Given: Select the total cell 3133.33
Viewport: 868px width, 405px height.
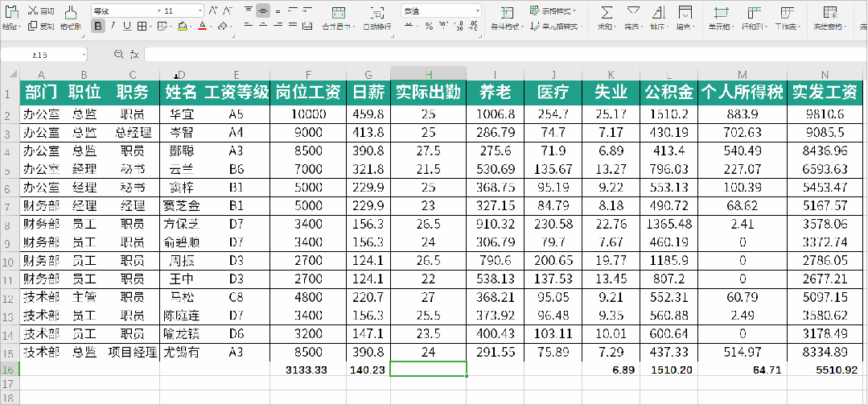Looking at the screenshot, I should [x=308, y=370].
